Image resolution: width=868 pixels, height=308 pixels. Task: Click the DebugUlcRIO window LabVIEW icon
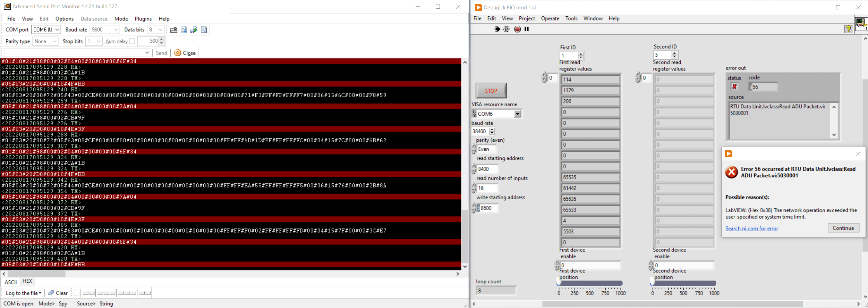(x=478, y=7)
